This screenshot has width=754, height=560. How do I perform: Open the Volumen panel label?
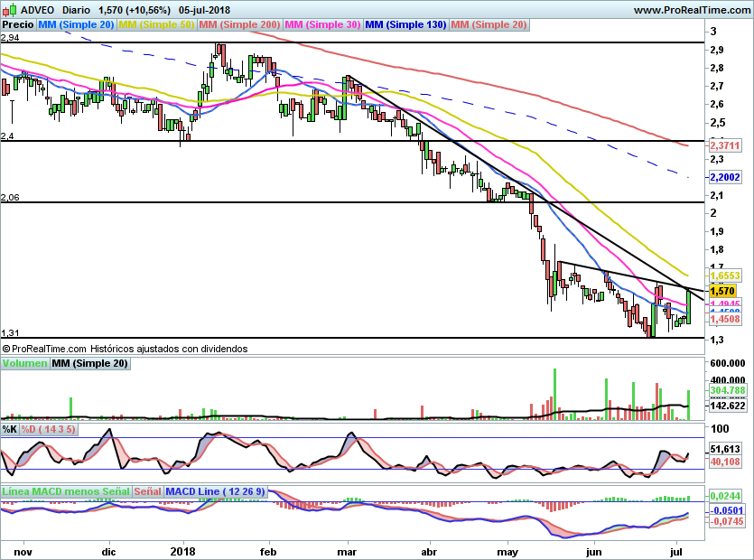pos(24,363)
